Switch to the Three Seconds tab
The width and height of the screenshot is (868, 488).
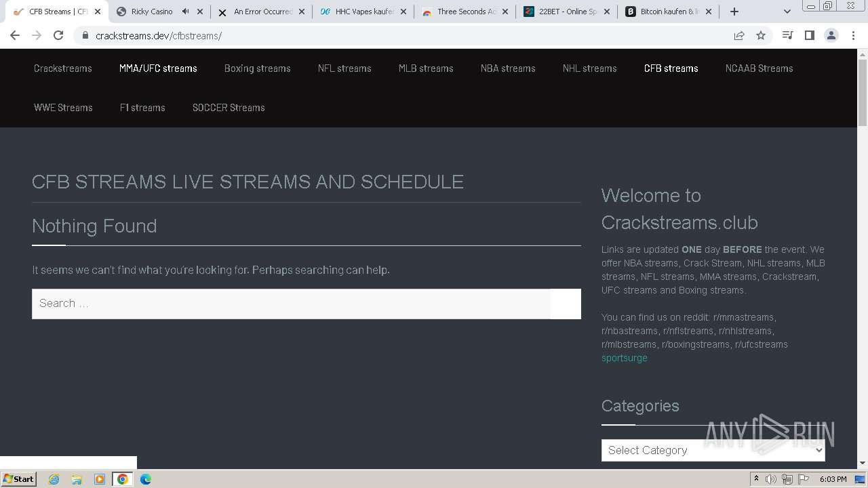(x=467, y=12)
